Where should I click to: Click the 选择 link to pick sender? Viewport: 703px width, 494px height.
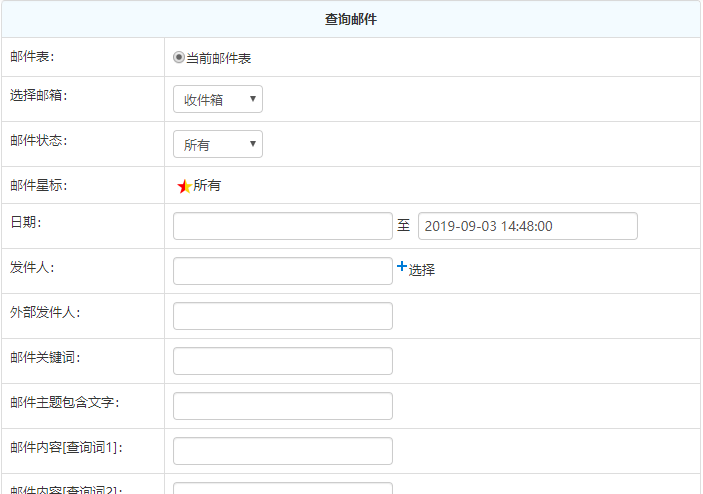(421, 270)
